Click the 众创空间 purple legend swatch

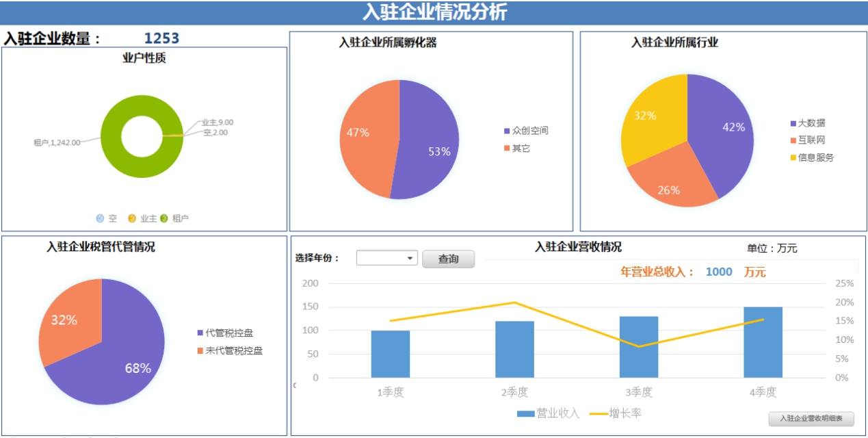pyautogui.click(x=507, y=131)
